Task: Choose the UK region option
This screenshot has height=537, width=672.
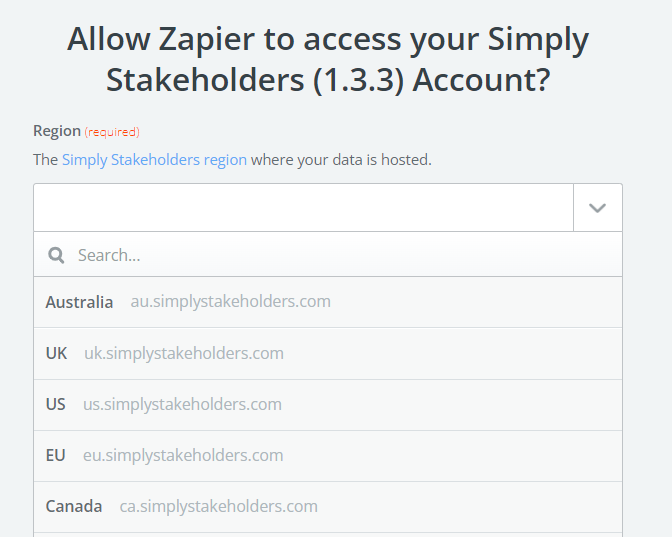Action: coord(56,353)
